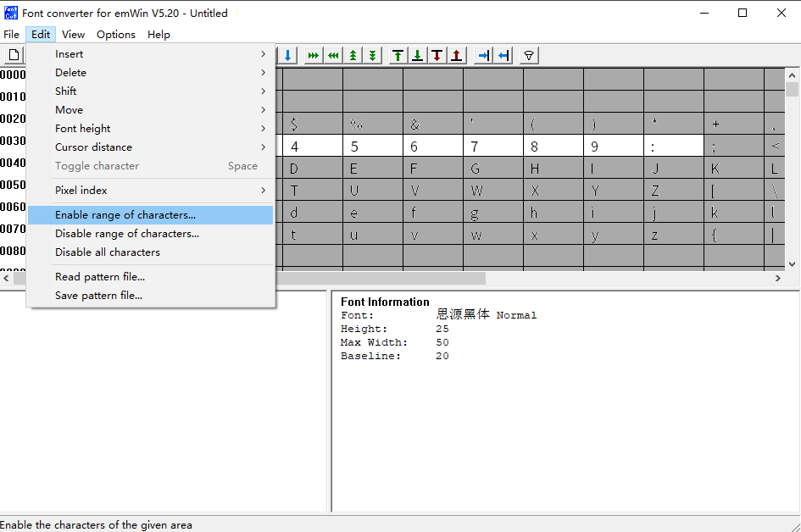Click Save pattern file option
Image resolution: width=801 pixels, height=532 pixels.
point(98,296)
